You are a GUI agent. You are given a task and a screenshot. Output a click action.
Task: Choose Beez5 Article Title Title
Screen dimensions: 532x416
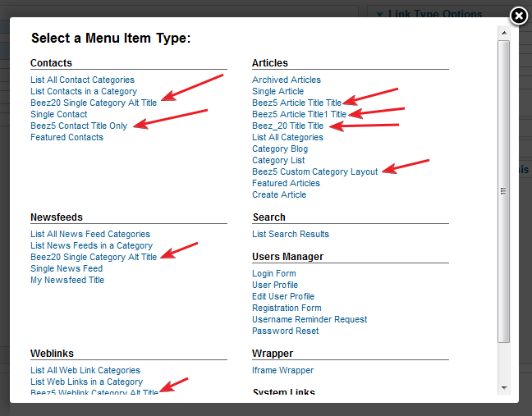(296, 103)
